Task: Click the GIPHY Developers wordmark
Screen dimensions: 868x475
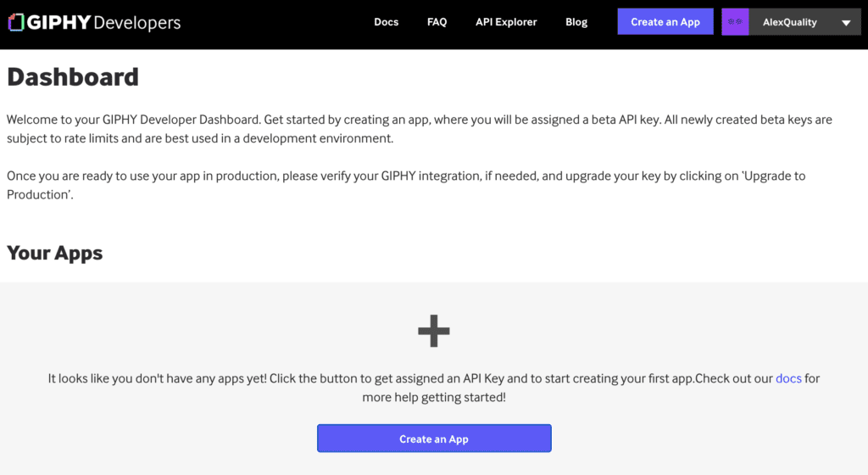Action: pos(103,23)
